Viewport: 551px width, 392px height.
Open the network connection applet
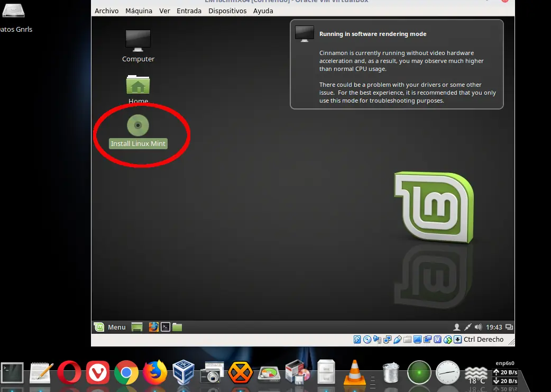coord(467,327)
